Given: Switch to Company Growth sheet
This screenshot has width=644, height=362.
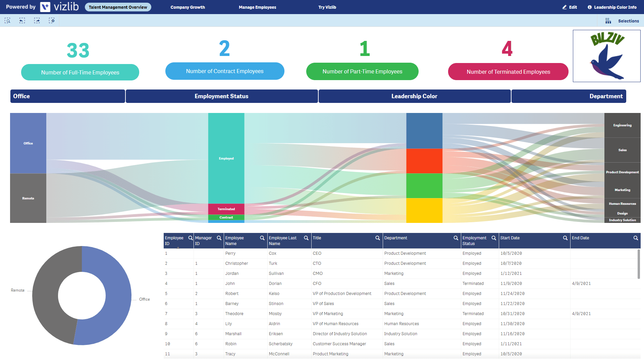Looking at the screenshot, I should [187, 7].
